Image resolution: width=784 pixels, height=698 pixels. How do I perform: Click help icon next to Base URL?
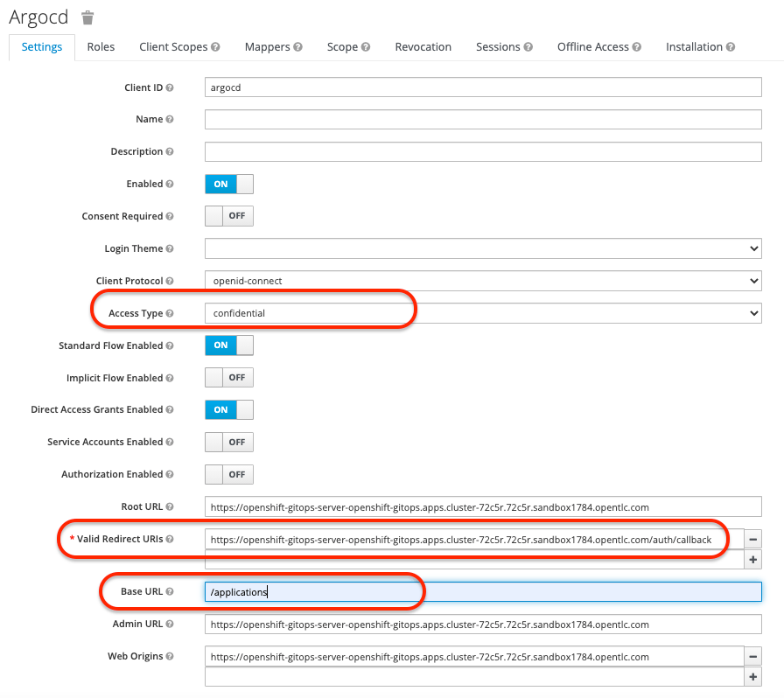pyautogui.click(x=170, y=592)
